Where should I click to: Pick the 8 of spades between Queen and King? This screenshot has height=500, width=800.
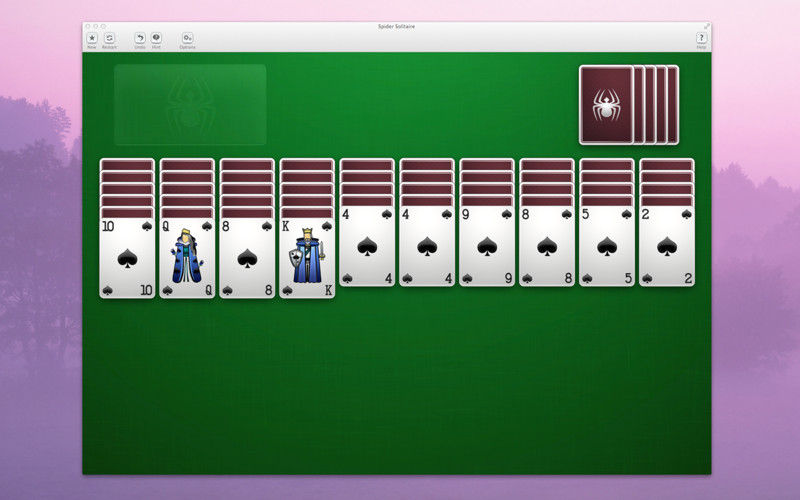[x=247, y=258]
